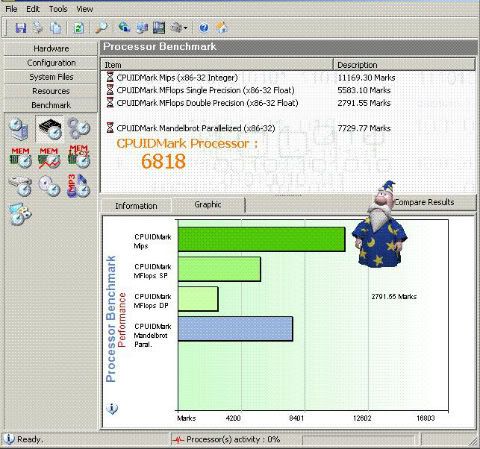
Task: Select the MEM benchmark with red graph line
Action: tap(49, 157)
